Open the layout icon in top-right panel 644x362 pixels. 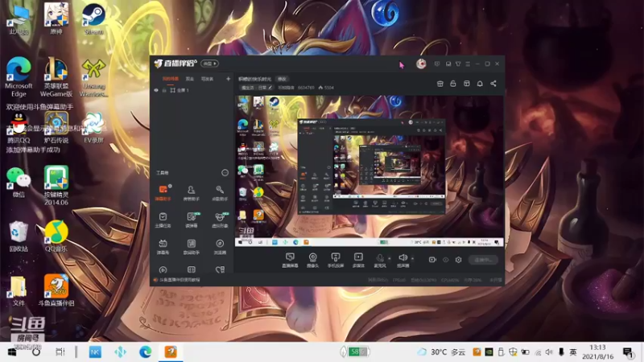coord(467,84)
